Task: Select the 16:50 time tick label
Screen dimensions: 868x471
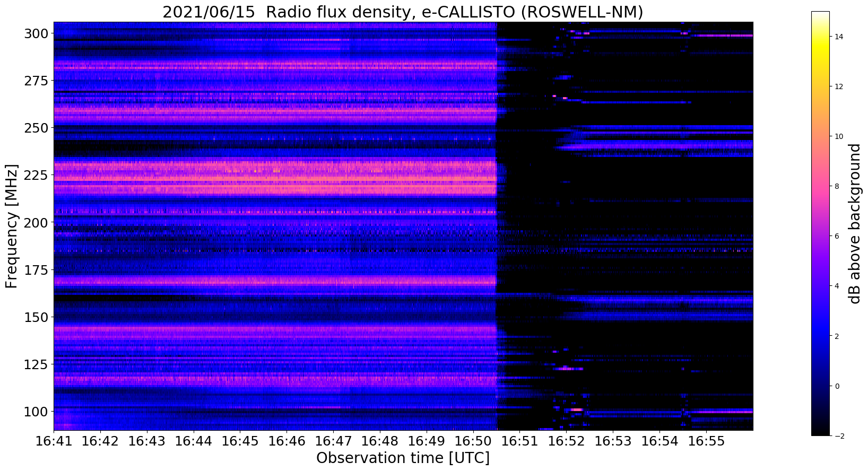Action: click(x=473, y=441)
